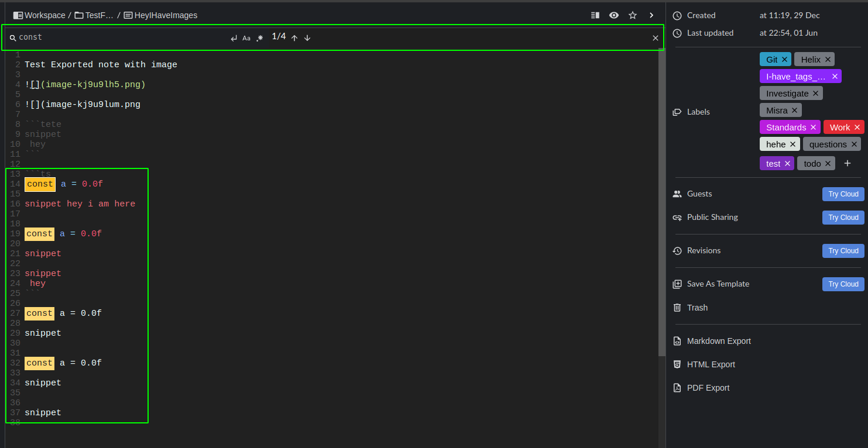Click Save As Template

coord(718,284)
